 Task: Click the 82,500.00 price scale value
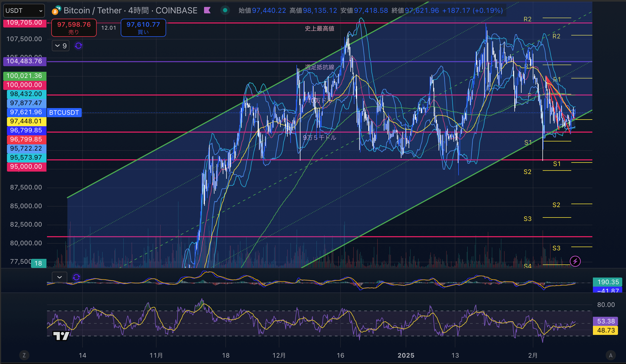click(26, 224)
